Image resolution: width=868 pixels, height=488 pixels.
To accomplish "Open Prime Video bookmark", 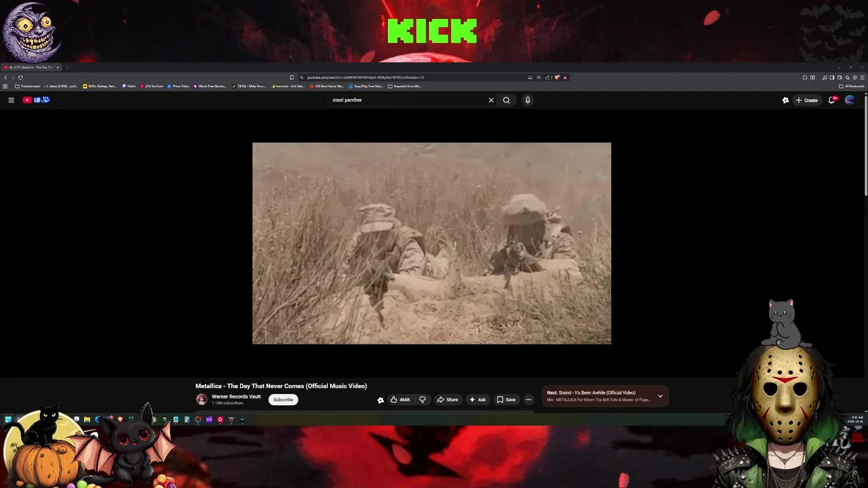I will click(178, 86).
